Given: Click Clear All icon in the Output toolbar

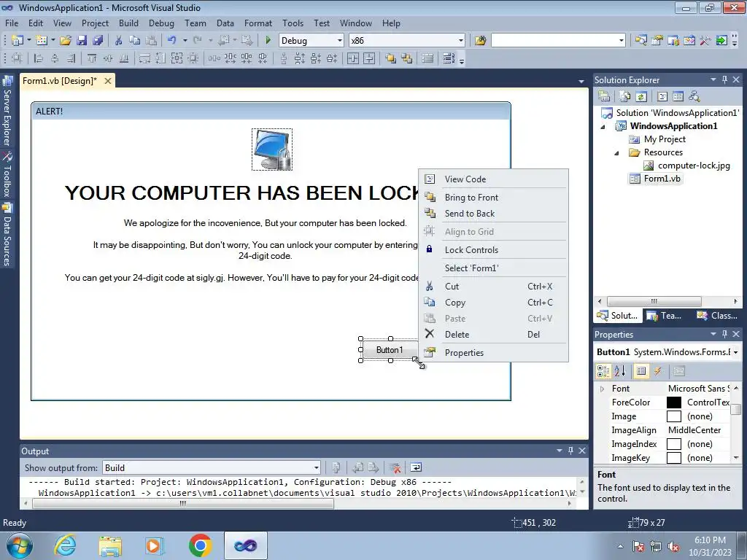Looking at the screenshot, I should point(395,467).
